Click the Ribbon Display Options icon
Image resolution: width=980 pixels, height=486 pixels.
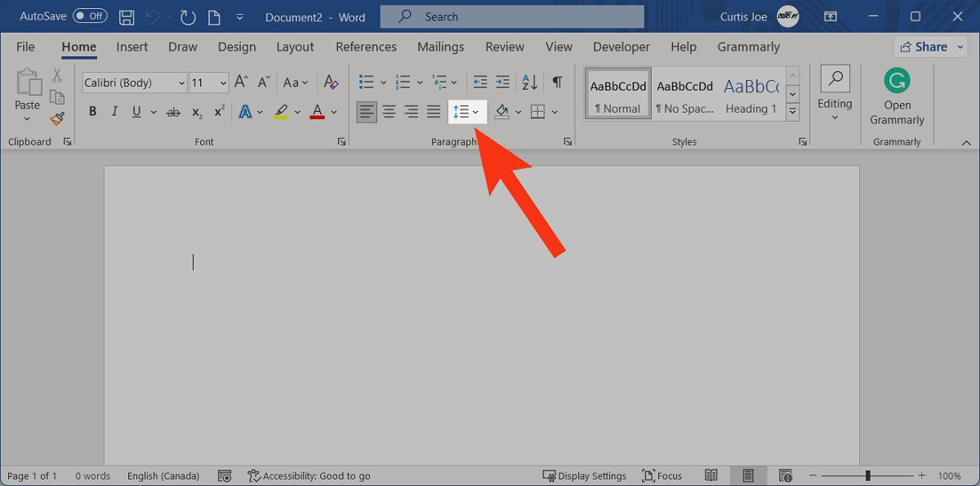tap(831, 16)
